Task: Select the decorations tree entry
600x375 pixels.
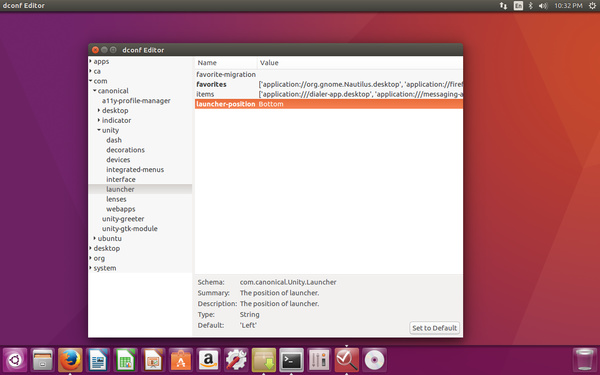Action: (x=125, y=150)
